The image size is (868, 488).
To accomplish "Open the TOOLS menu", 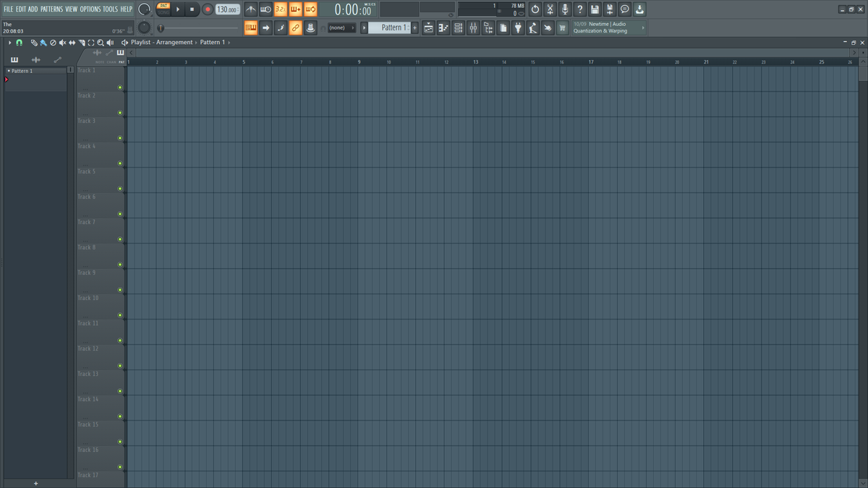I will pos(110,9).
